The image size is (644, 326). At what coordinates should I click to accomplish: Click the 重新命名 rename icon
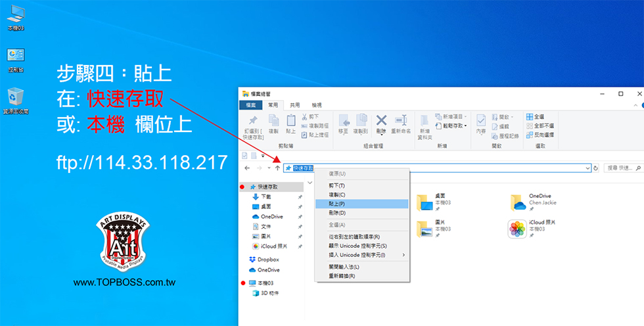(x=401, y=121)
